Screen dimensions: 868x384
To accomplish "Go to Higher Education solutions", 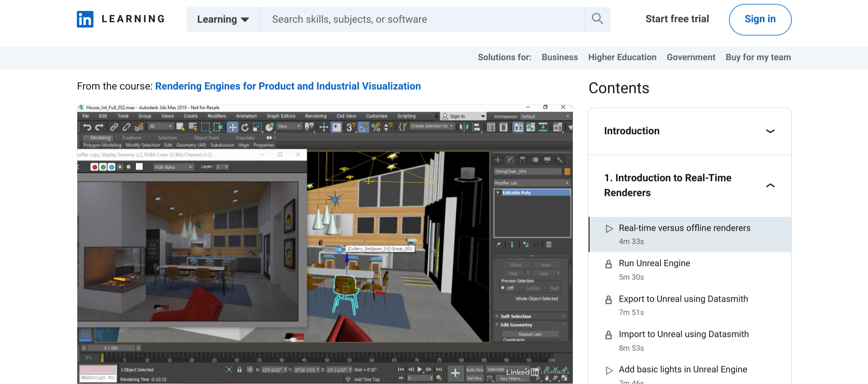I will [622, 57].
